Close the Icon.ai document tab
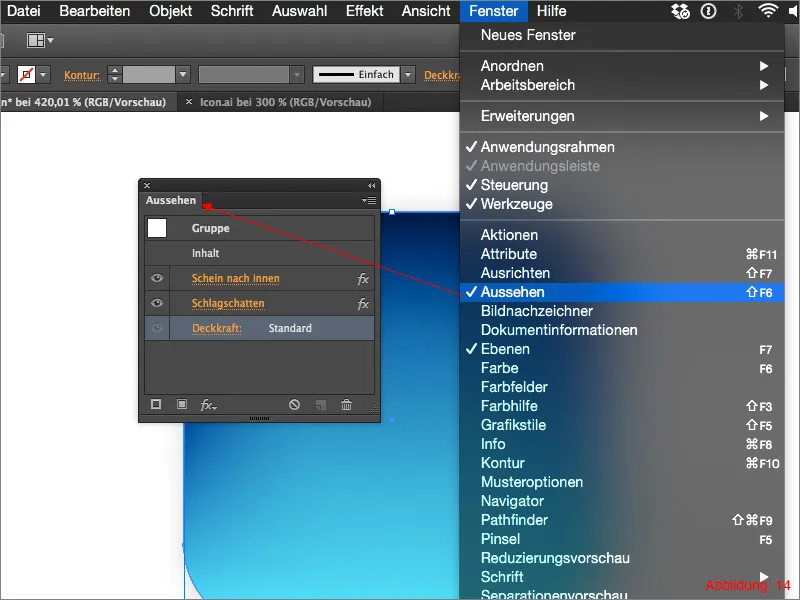The width and height of the screenshot is (800, 600). [x=189, y=102]
